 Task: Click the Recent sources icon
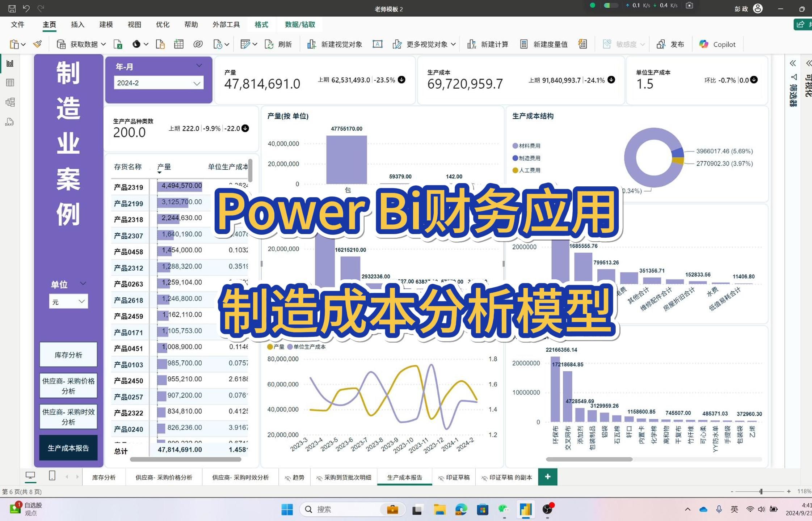[218, 44]
